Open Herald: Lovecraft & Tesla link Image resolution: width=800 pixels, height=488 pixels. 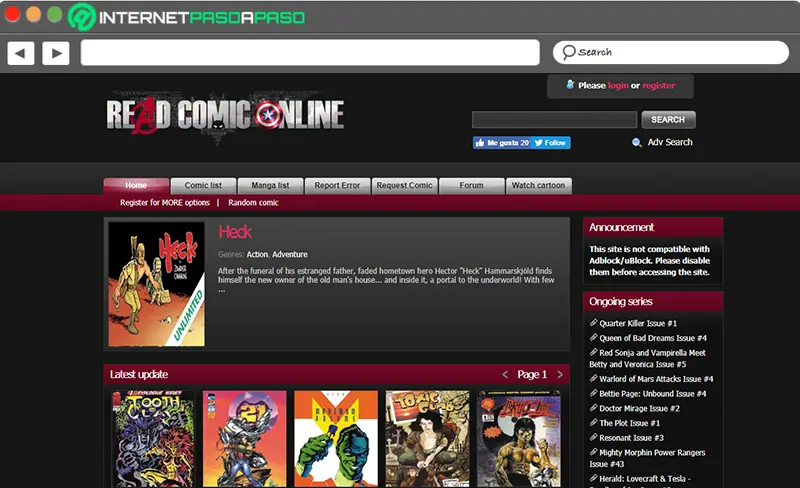coord(644,479)
